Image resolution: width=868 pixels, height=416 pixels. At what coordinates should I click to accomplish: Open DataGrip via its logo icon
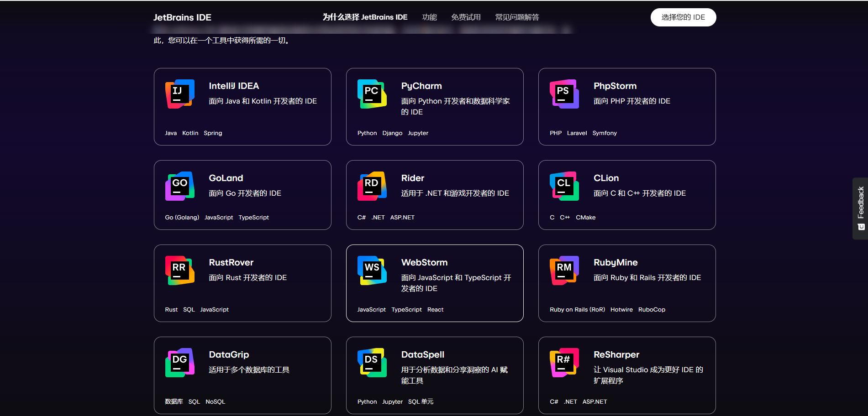(x=179, y=363)
